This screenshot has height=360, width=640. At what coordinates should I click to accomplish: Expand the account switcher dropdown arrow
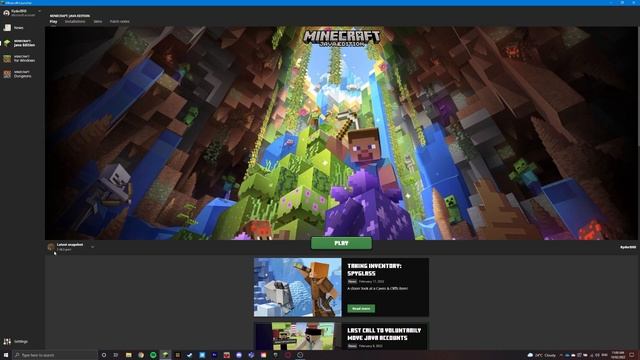click(x=39, y=11)
